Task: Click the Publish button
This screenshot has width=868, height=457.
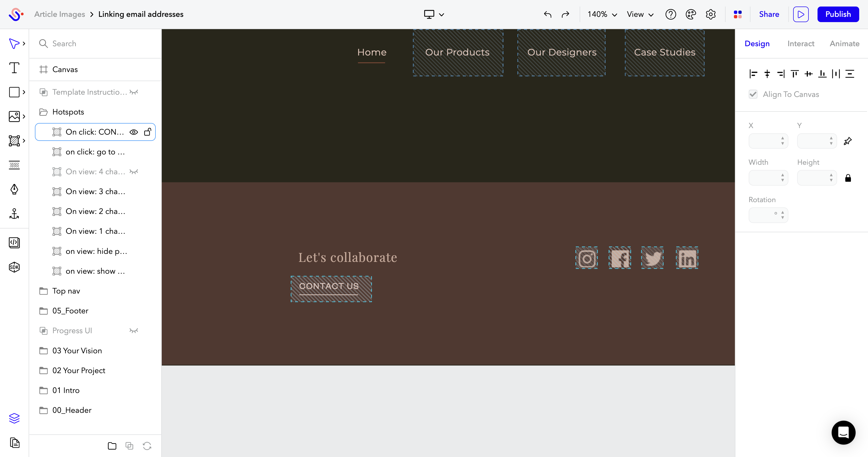Action: point(838,14)
